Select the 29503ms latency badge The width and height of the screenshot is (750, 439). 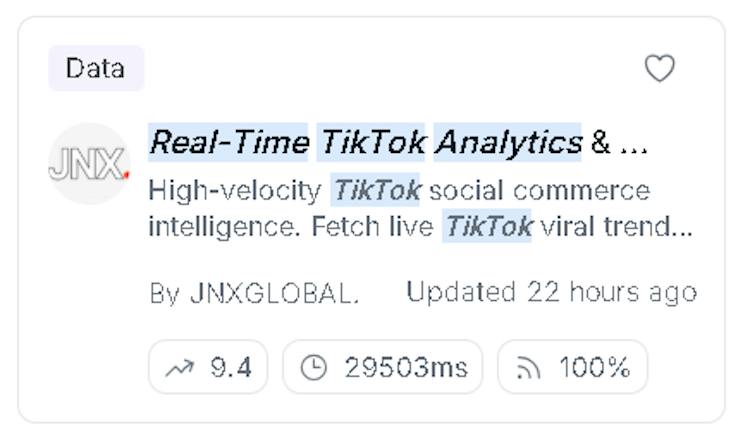383,367
